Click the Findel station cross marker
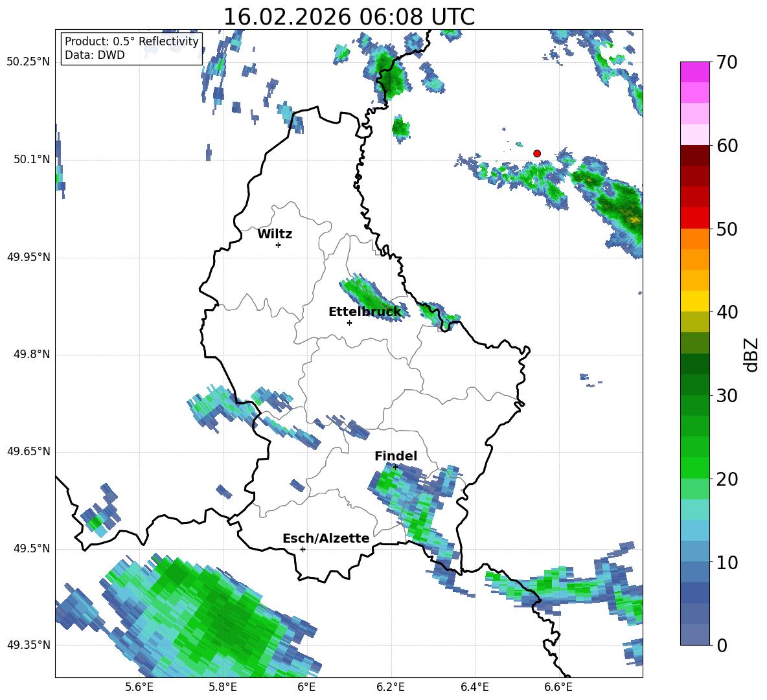 point(395,468)
